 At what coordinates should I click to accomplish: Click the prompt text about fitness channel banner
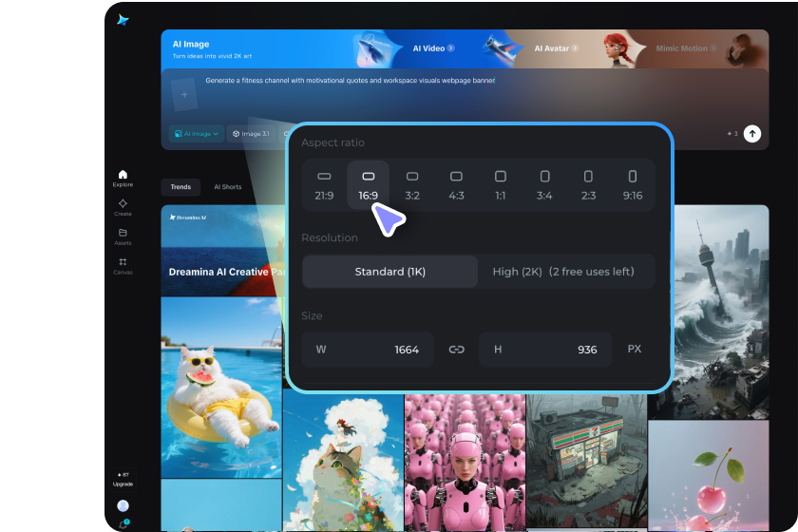click(x=351, y=81)
